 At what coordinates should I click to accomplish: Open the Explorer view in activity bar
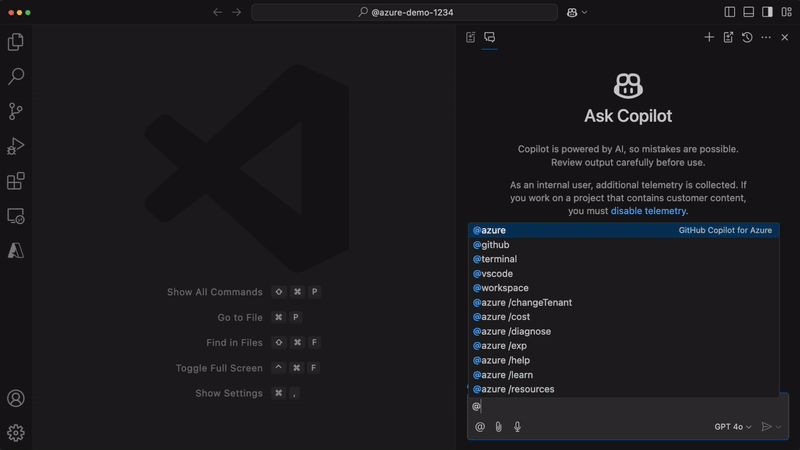click(x=16, y=42)
